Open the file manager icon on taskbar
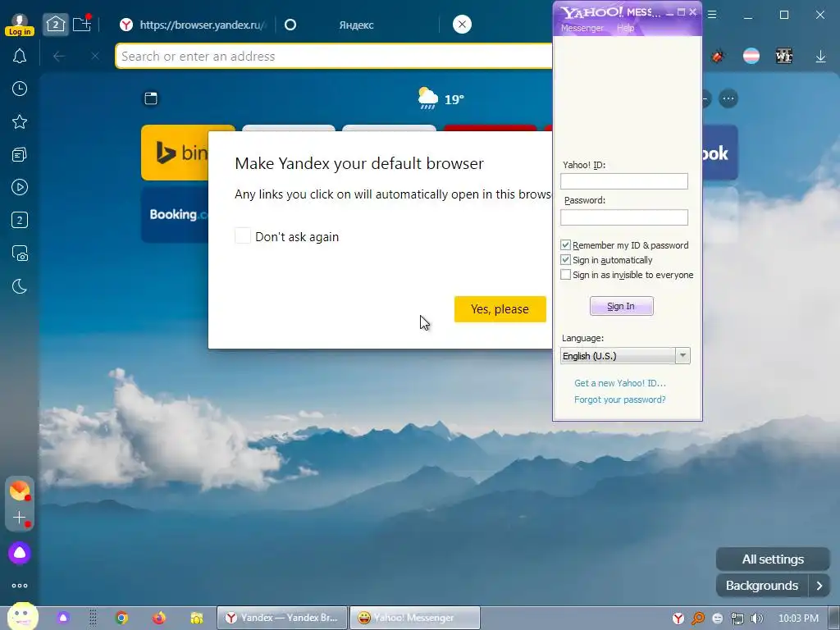840x630 pixels. coord(197,618)
